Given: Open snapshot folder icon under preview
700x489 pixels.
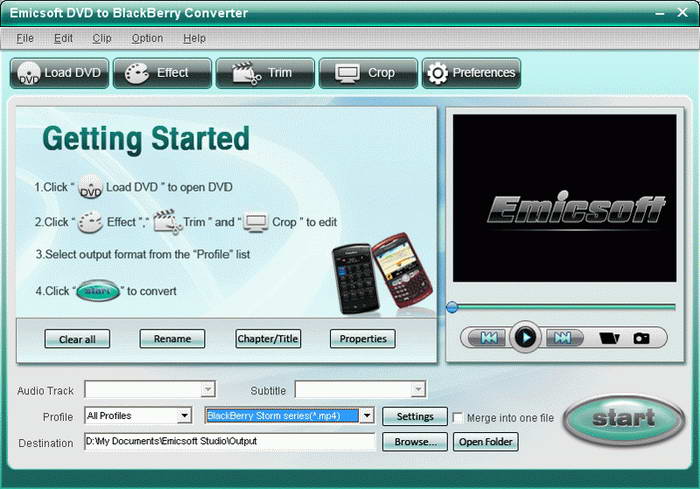Looking at the screenshot, I should point(609,338).
